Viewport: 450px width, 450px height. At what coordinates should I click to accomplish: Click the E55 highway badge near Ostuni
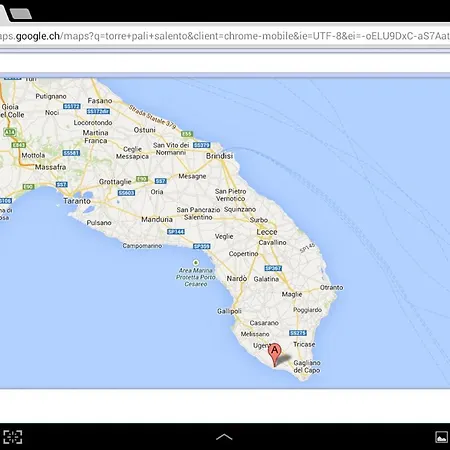(x=187, y=134)
